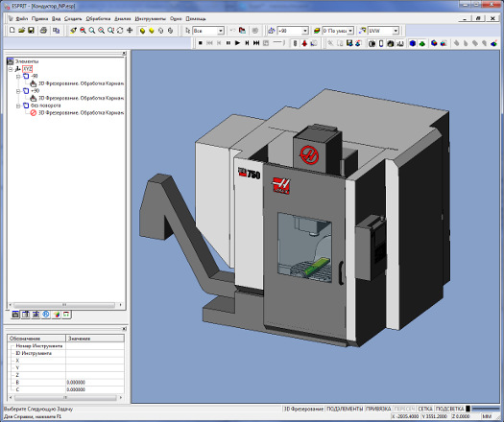This screenshot has width=504, height=422.
Task: Stop the simulation with the square stop button
Action: click(201, 43)
